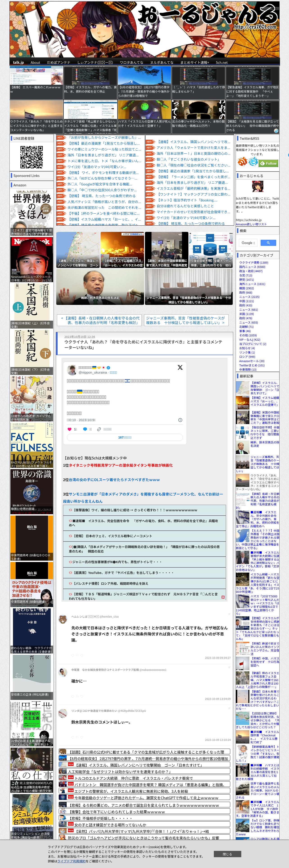
Task: Open Amazon欲しい物リスト link
Action: coord(251,224)
